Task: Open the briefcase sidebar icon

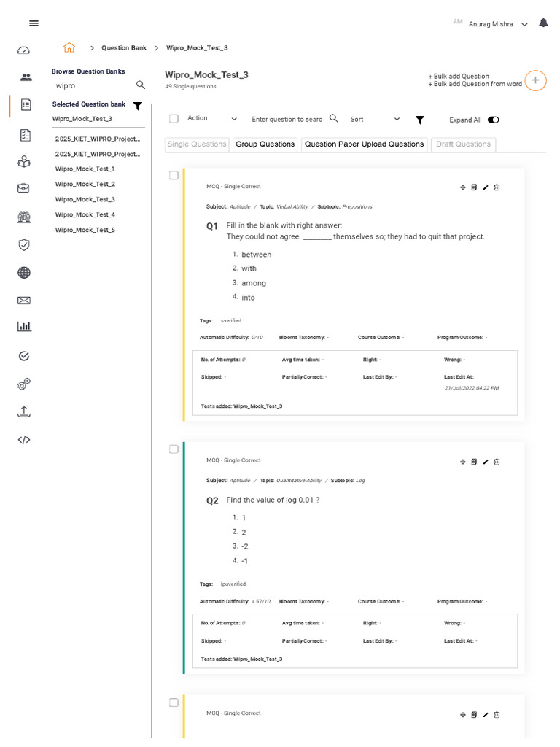Action: [x=23, y=188]
